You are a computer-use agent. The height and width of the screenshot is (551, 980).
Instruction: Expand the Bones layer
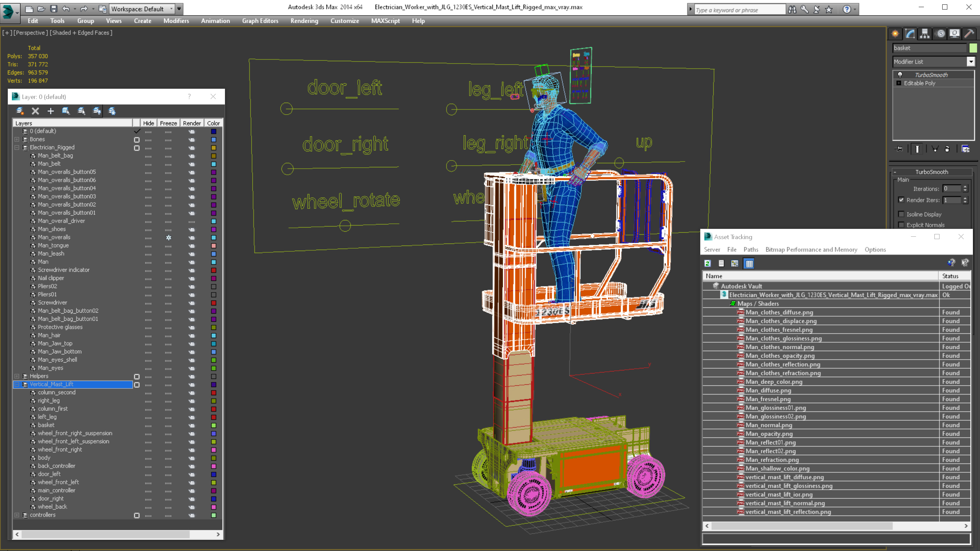click(17, 139)
